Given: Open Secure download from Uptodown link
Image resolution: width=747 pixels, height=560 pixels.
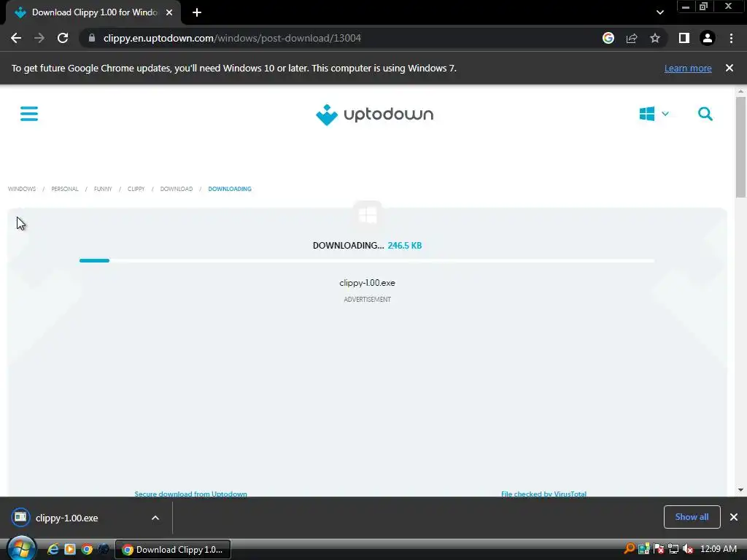Looking at the screenshot, I should coord(190,494).
